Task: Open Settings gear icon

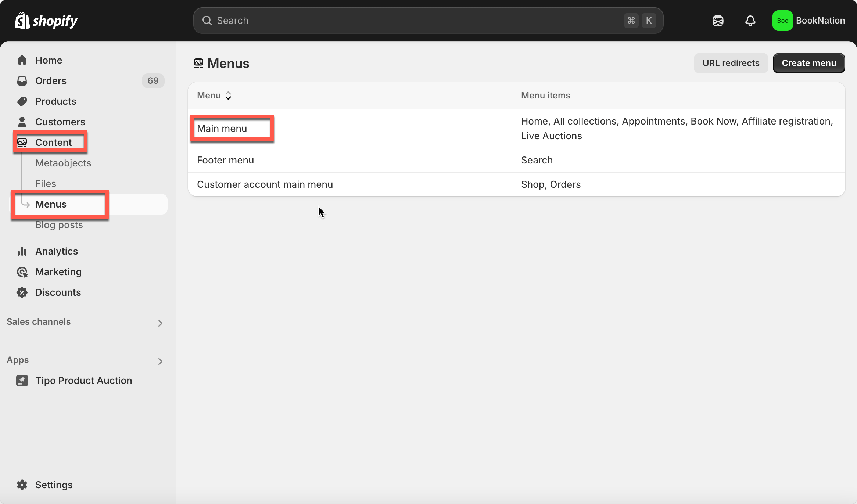Action: coord(22,485)
